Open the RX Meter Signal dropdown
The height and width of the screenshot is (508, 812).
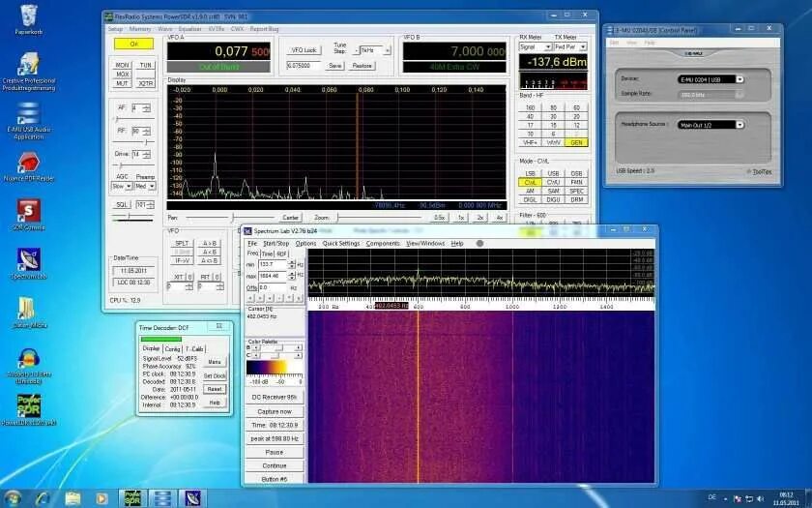(535, 47)
